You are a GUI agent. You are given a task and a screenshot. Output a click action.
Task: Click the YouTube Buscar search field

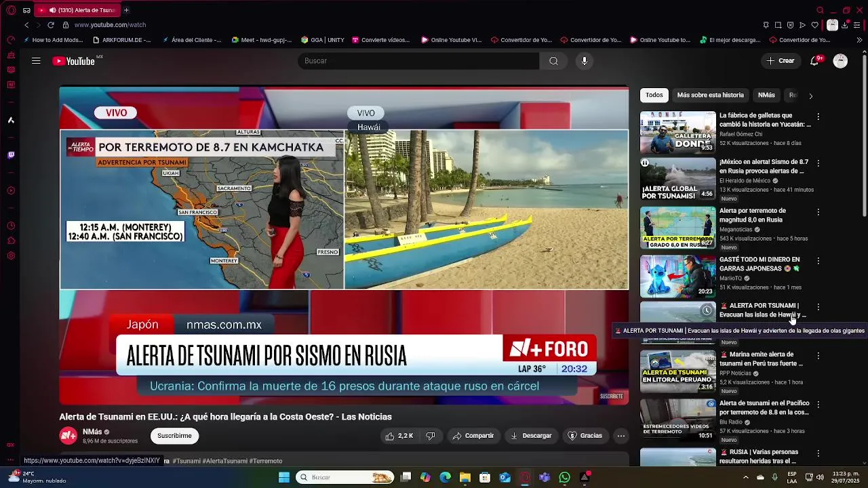click(x=418, y=61)
